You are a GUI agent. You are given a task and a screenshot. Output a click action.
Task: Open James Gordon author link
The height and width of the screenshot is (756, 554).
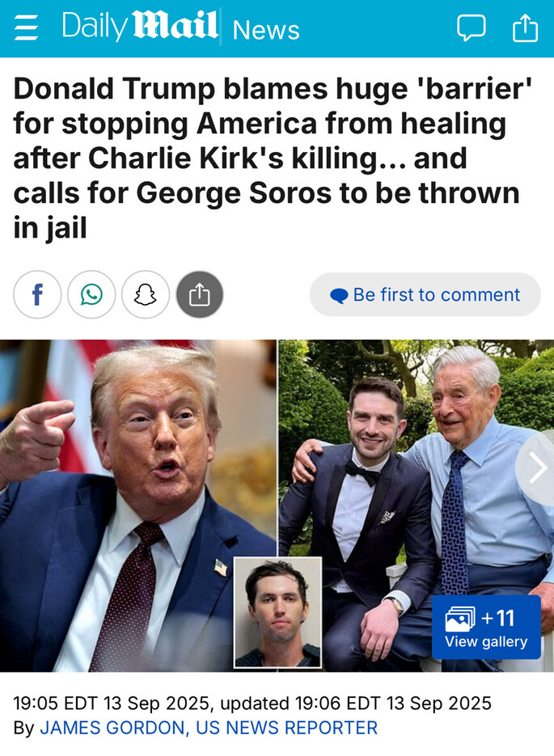(209, 728)
